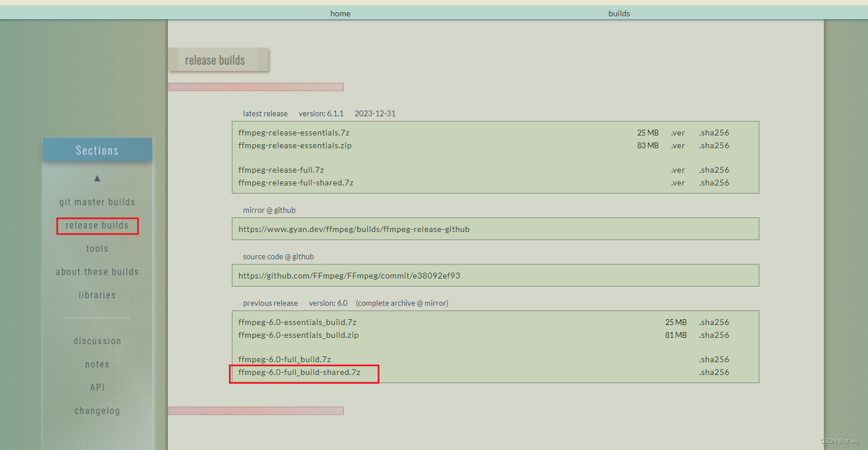Open the discussion page
Viewport: 868px width, 450px height.
tap(97, 341)
